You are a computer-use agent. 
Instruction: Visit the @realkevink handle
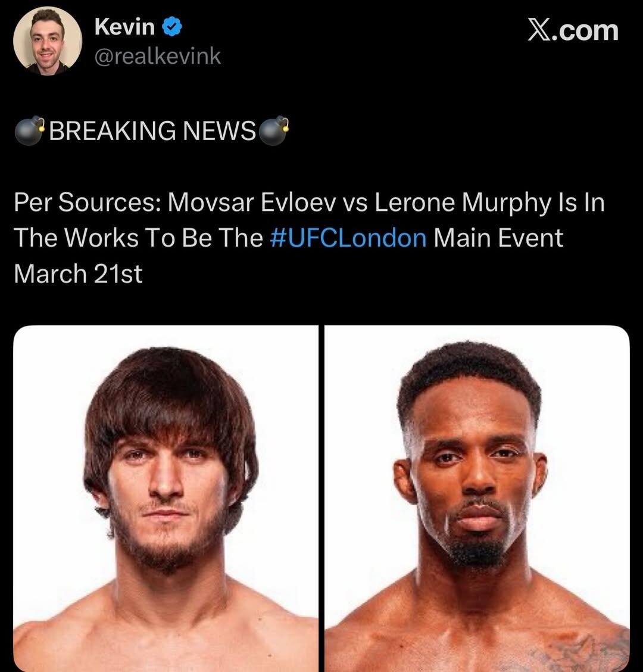point(157,56)
